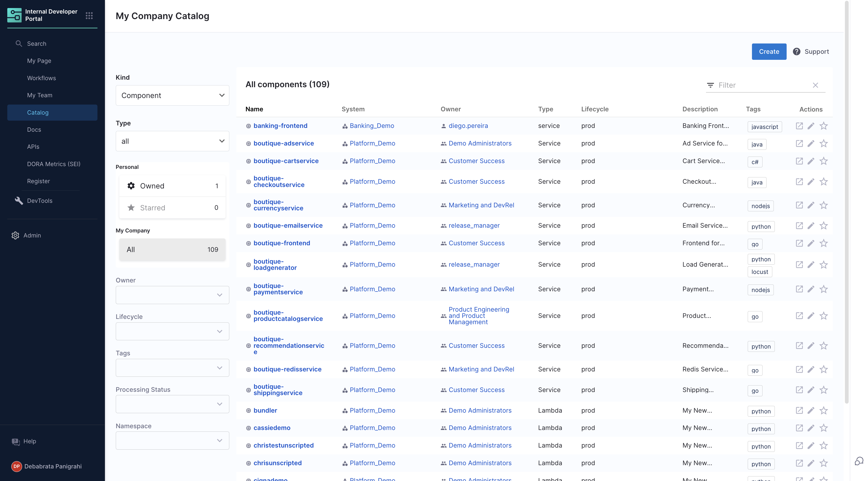This screenshot has width=868, height=481.
Task: Click edit pencil for cassiedemo row
Action: [811, 428]
